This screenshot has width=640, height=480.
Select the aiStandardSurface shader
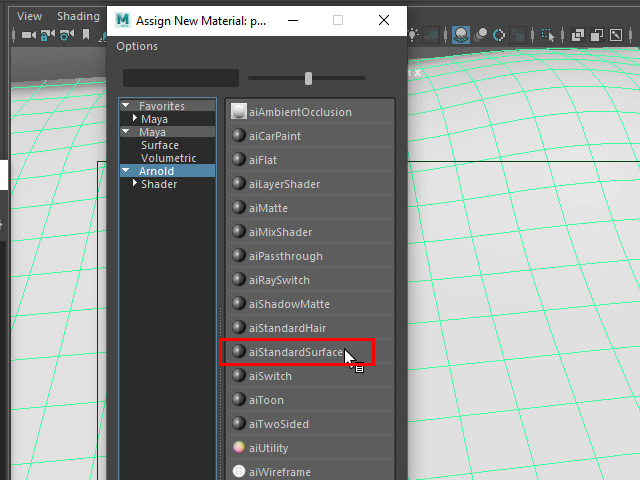[296, 352]
